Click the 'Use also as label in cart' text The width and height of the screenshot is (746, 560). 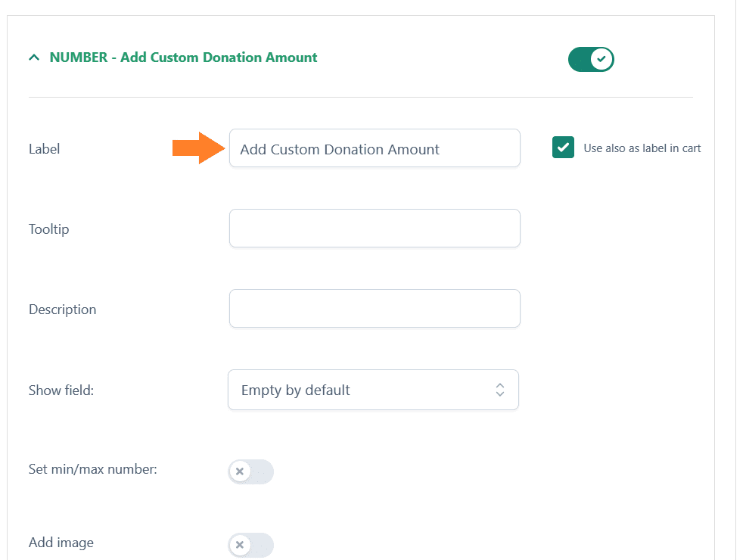click(x=642, y=148)
